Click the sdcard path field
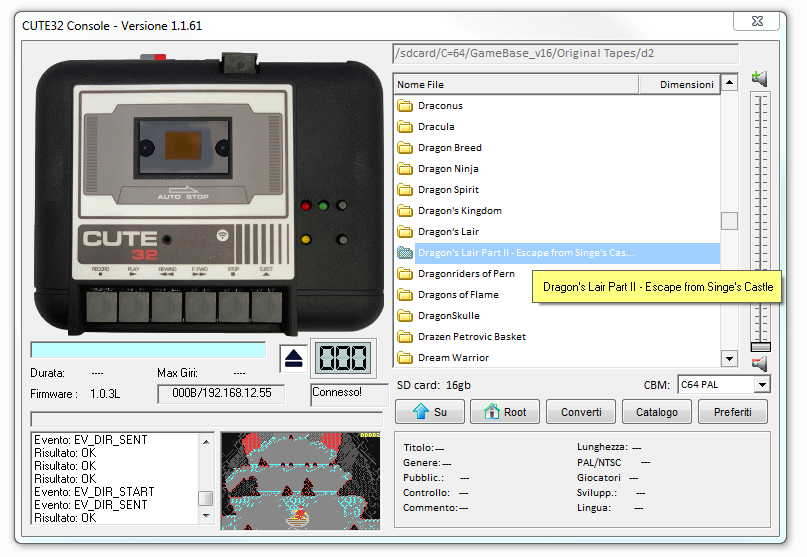The width and height of the screenshot is (807, 557). point(566,54)
